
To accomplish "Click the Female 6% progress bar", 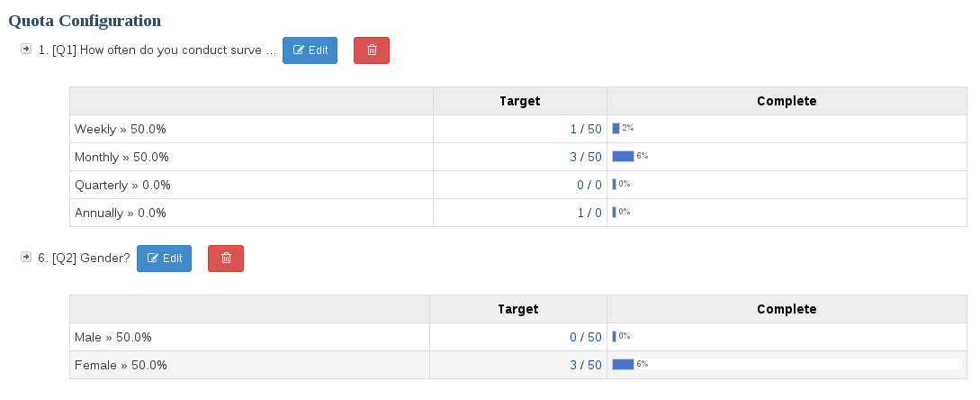I will [623, 364].
